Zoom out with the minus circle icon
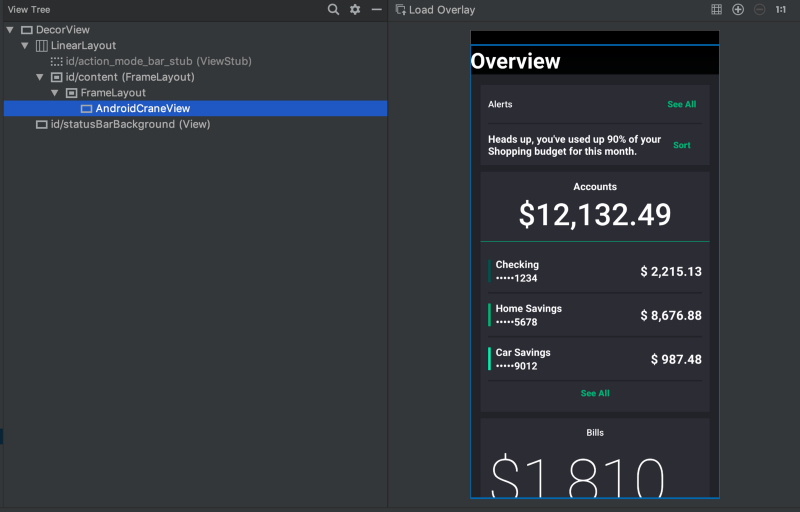 click(759, 9)
